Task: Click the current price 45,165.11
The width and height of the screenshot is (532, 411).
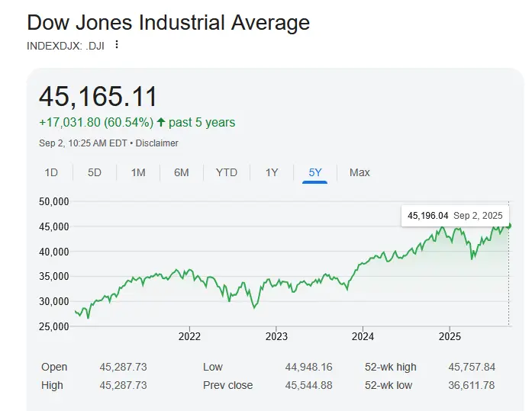Action: (x=98, y=97)
